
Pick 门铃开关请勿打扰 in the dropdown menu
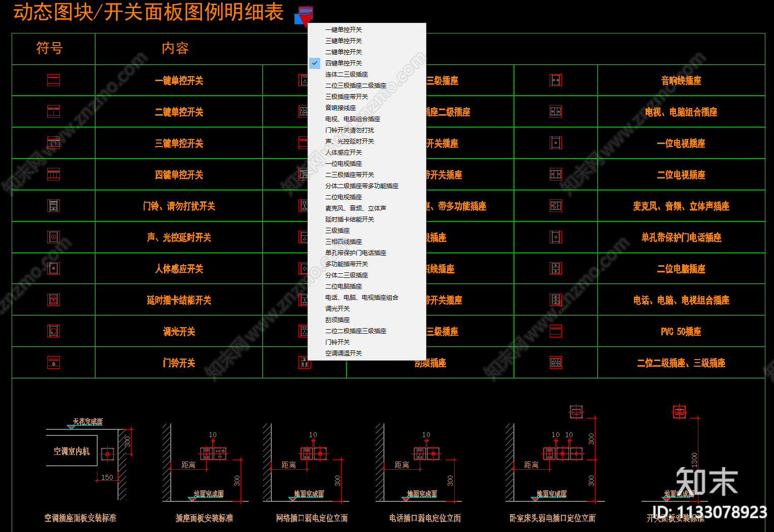tap(350, 130)
